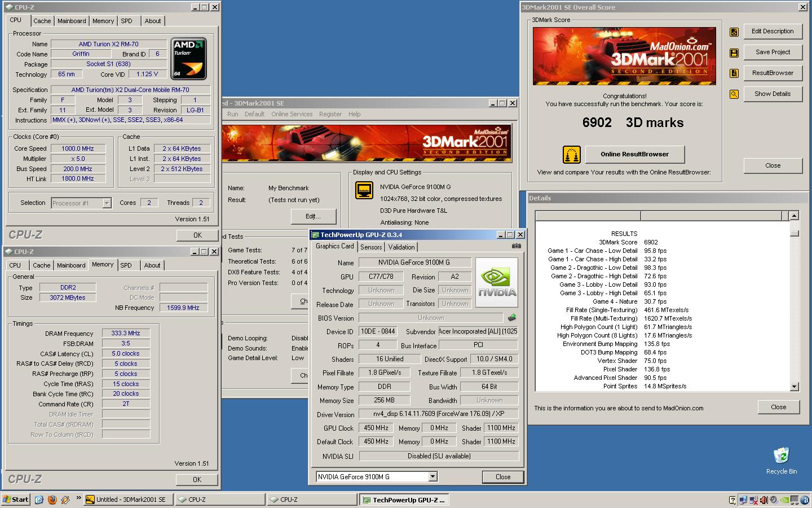The width and height of the screenshot is (812, 508).
Task: Click the Edit Description button
Action: pos(773,32)
